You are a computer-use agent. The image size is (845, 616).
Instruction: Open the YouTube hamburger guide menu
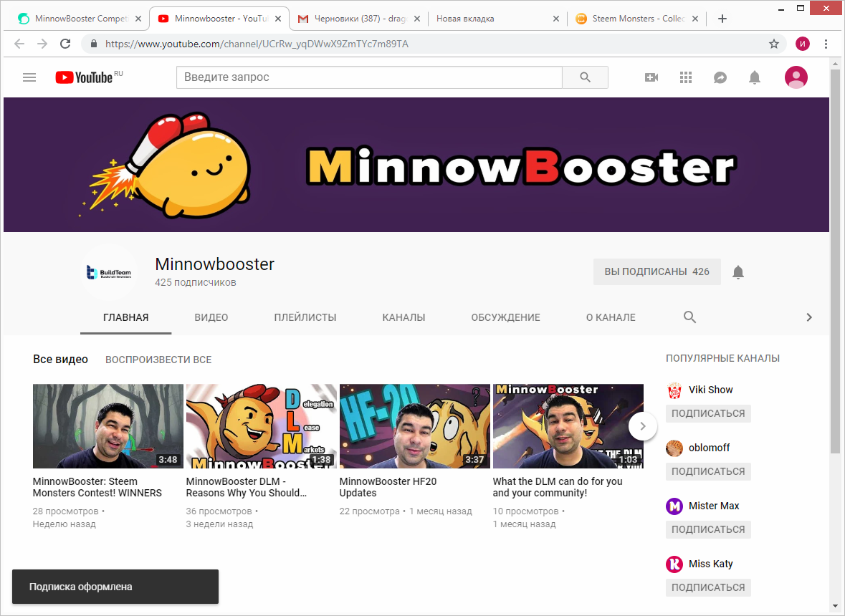[x=29, y=77]
